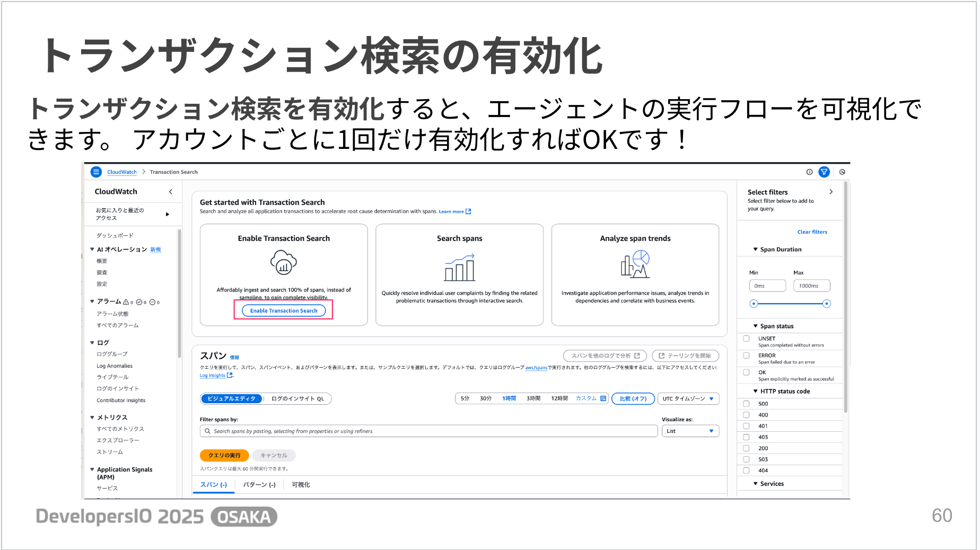Click the alarm warning triangle icon
Viewport: 980px width, 550px height.
click(x=126, y=302)
